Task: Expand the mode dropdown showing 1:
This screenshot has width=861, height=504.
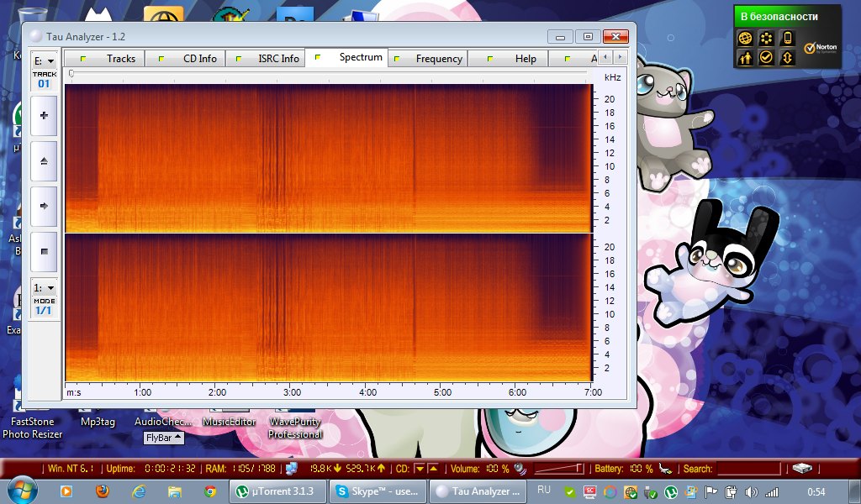Action: click(44, 288)
